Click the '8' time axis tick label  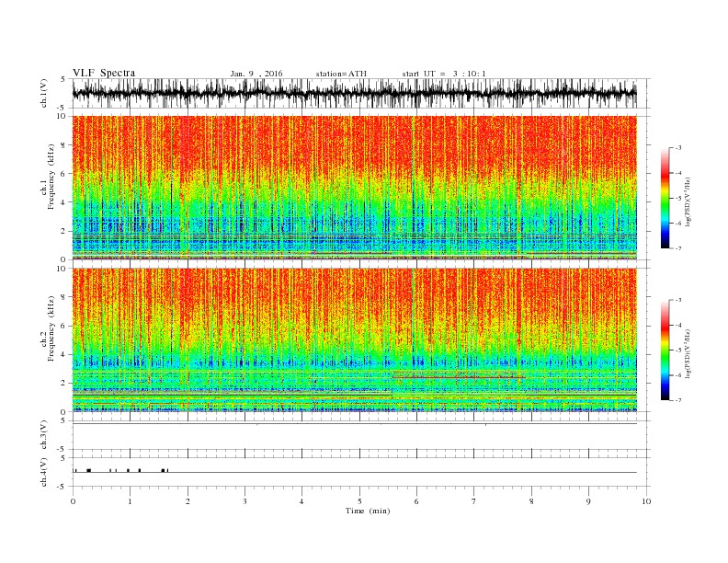pos(531,501)
